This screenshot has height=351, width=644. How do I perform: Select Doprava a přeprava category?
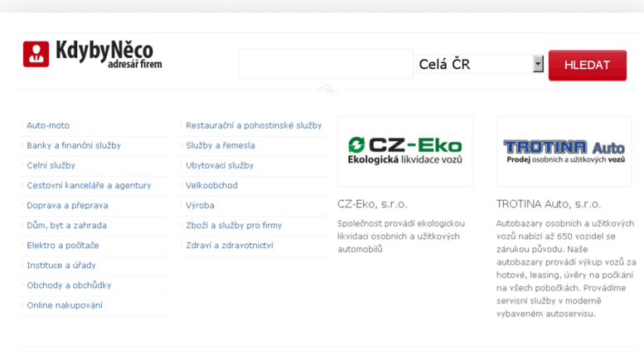(67, 206)
